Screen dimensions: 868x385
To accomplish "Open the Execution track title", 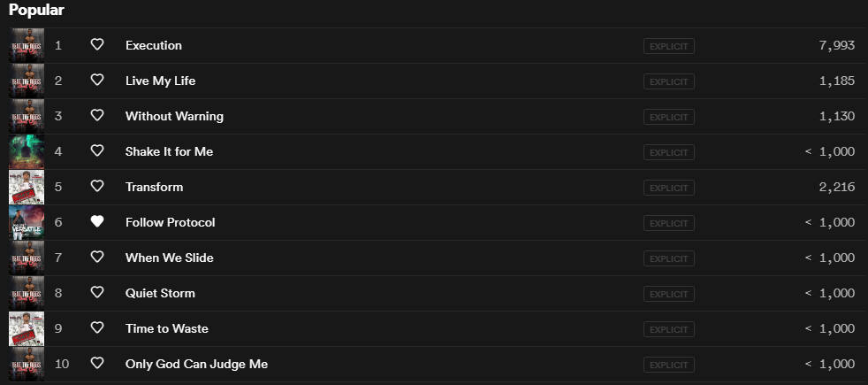I will point(154,45).
